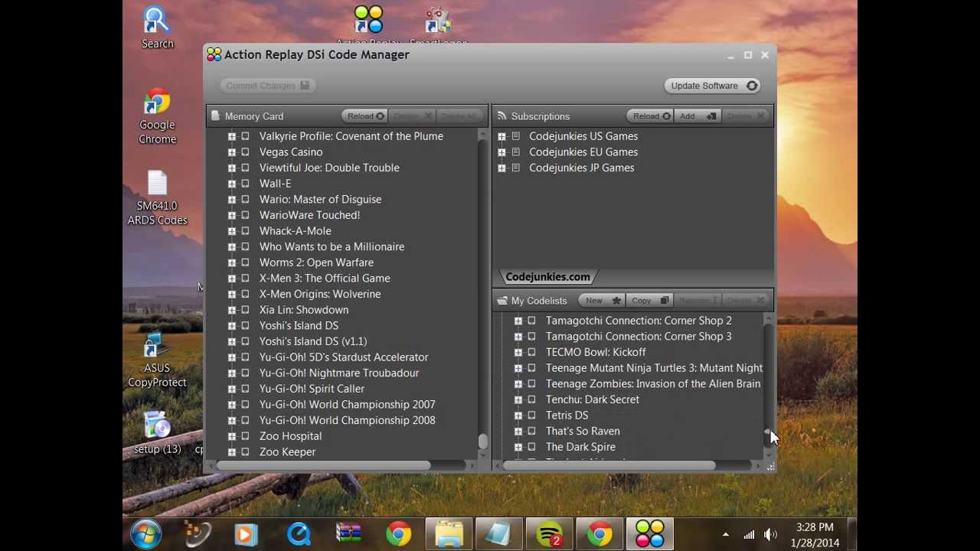Reload the Memory Card list
Image resolution: width=980 pixels, height=551 pixels.
[x=365, y=116]
